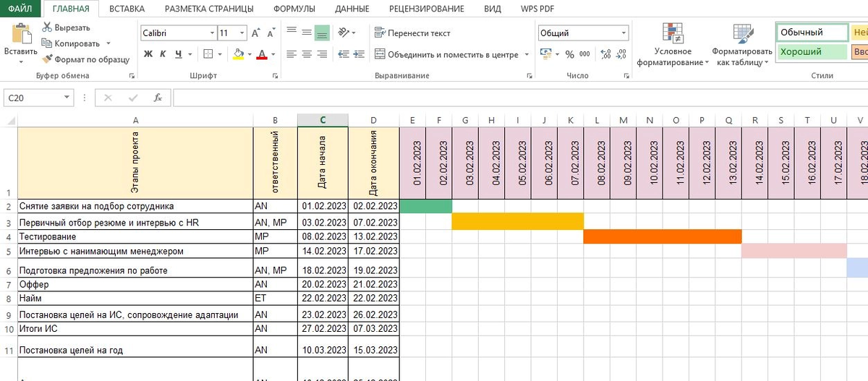Decrease font size with smaller A icon
868x381 pixels.
click(x=272, y=33)
